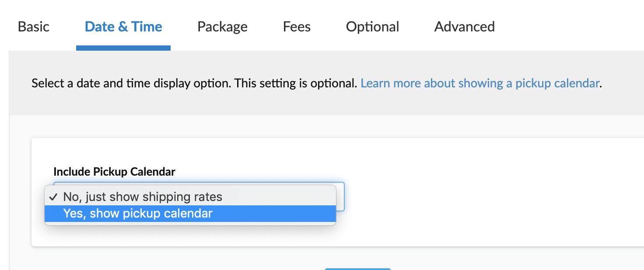Click the checkmark beside the selected option
Viewport: 644px width, 270px height.
pos(54,197)
